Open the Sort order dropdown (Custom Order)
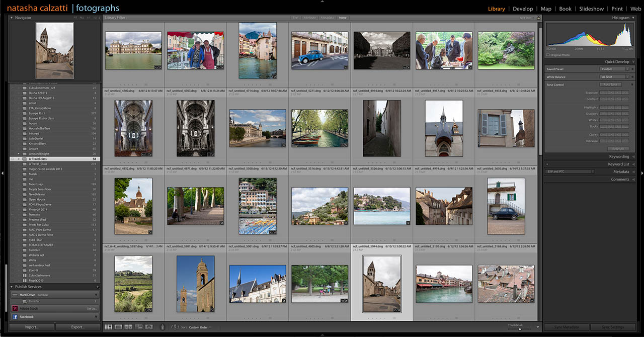 pyautogui.click(x=200, y=327)
